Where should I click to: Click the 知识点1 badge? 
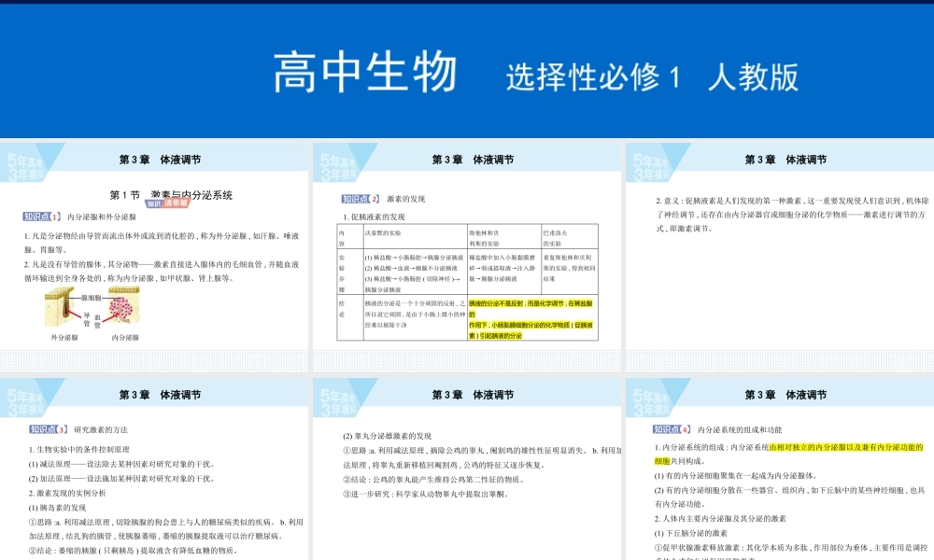tap(42, 217)
